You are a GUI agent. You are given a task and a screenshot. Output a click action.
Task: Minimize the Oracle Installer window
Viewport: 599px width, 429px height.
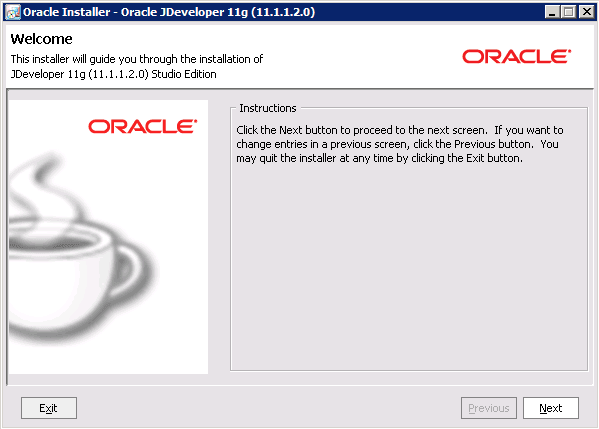[551, 12]
